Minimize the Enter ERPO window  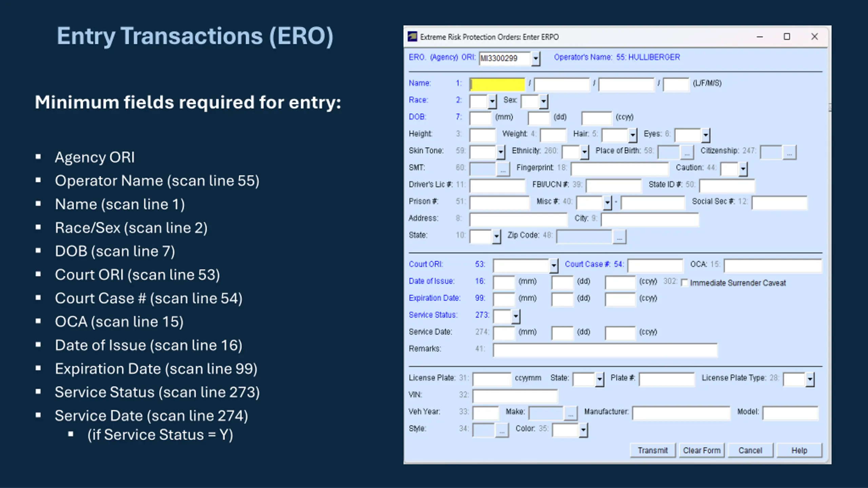click(x=760, y=37)
